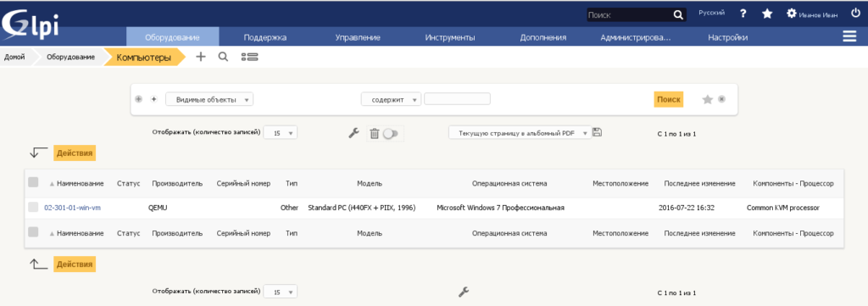Click the list view icon beside magnifier
868x306 pixels.
pyautogui.click(x=250, y=57)
